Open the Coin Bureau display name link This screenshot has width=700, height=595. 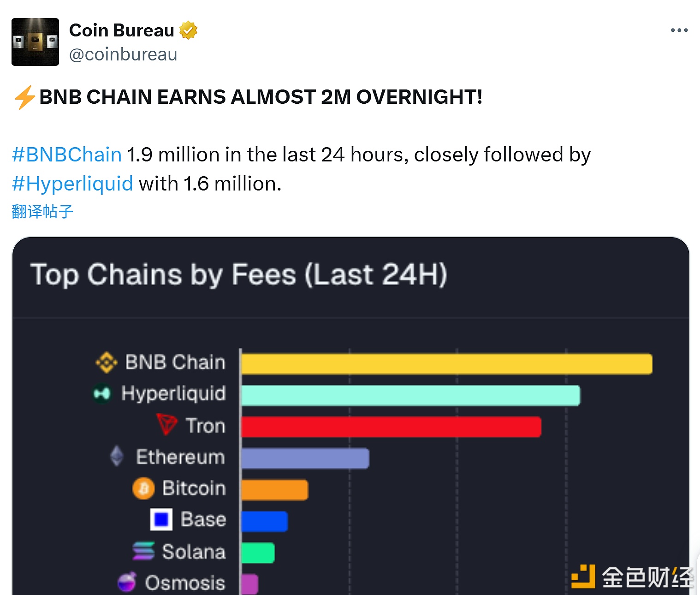tap(122, 30)
